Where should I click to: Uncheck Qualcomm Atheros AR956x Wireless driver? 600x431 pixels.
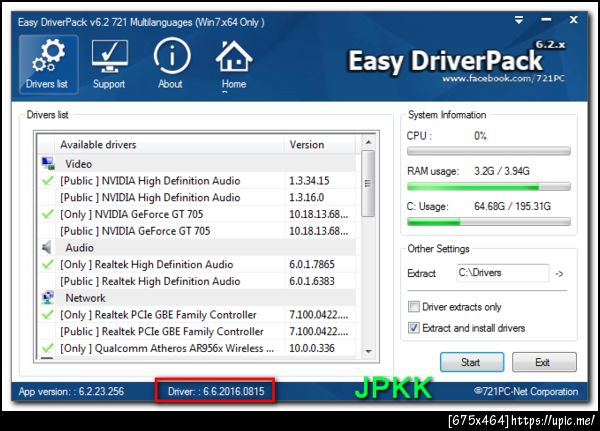pyautogui.click(x=47, y=348)
